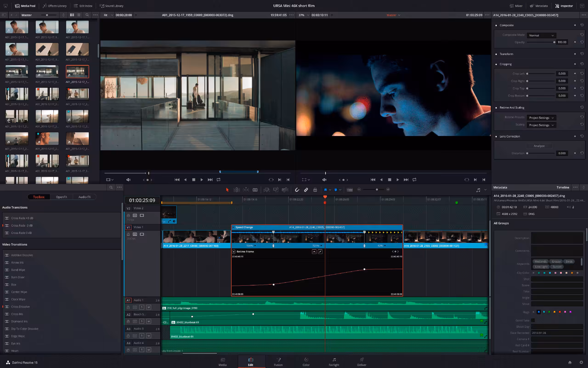Solo the Beach S... audio track A2

142,321
